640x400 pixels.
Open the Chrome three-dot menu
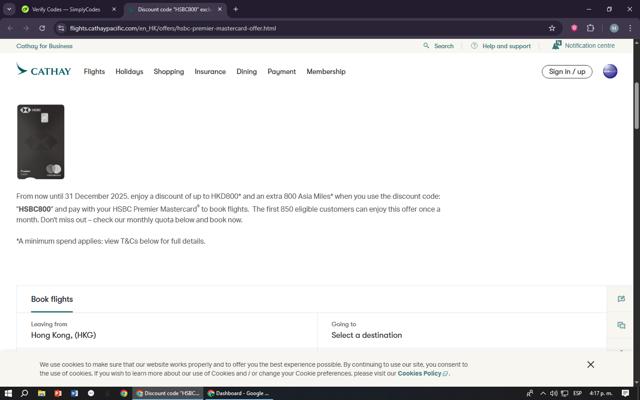pyautogui.click(x=630, y=28)
